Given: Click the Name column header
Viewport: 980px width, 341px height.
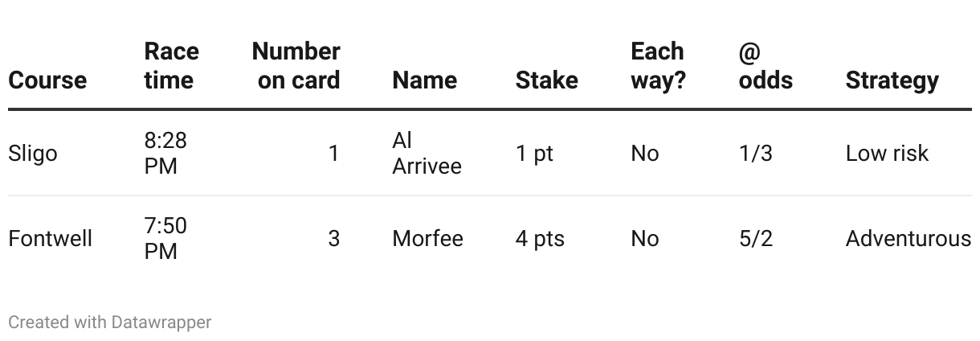Looking at the screenshot, I should [425, 80].
